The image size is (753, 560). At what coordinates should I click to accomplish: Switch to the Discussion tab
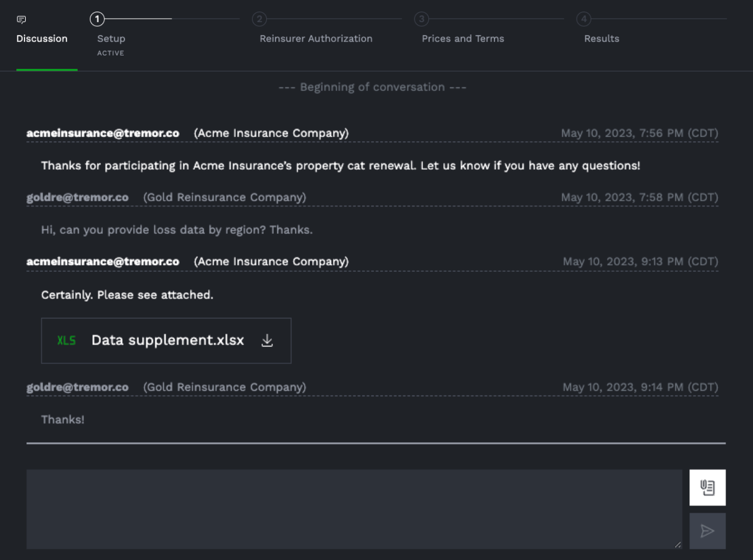pos(41,38)
